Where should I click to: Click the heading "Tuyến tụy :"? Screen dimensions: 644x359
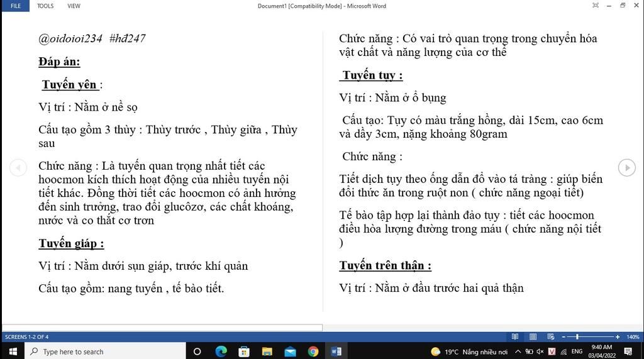372,75
